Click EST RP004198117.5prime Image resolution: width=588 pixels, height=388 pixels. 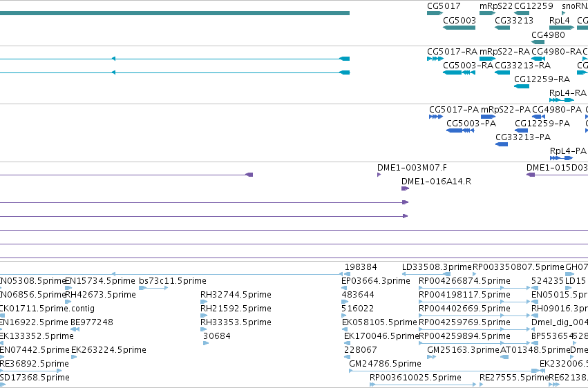[464, 295]
